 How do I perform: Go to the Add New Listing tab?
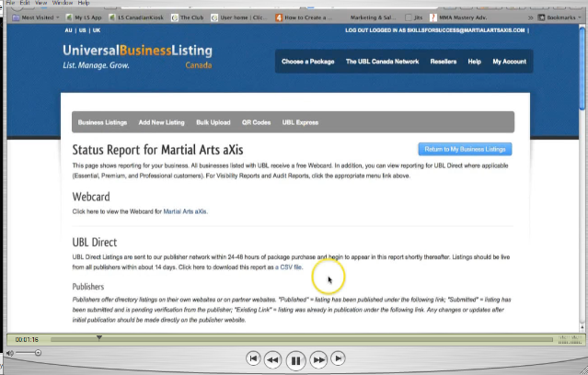tap(162, 122)
